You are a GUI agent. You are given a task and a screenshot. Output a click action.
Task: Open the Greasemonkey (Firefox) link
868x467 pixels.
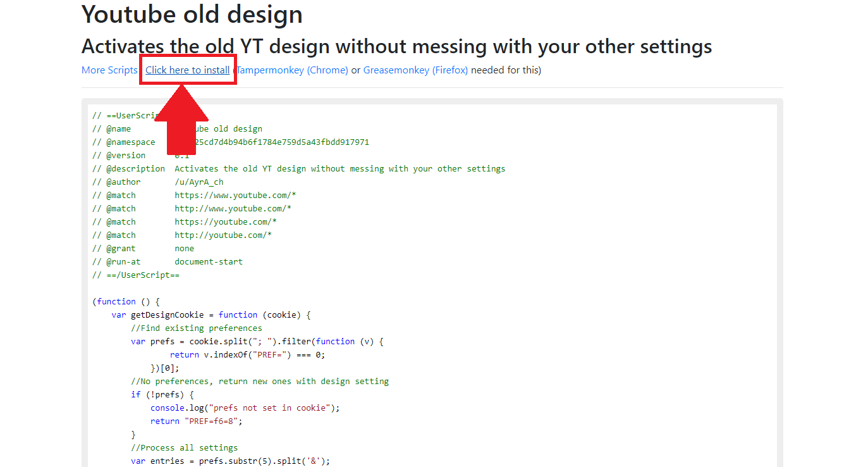point(415,70)
